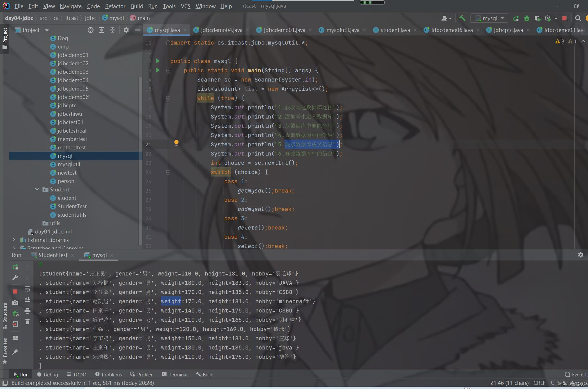
Task: Open Project view mode dropdown
Action: click(x=47, y=30)
